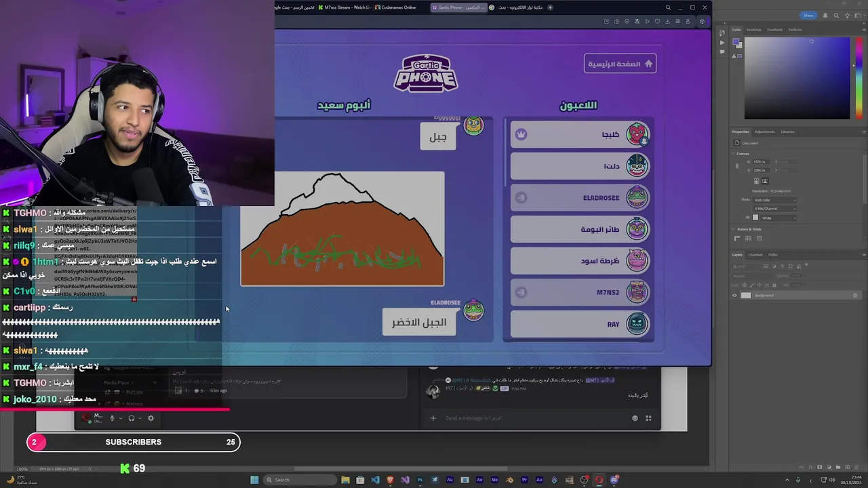This screenshot has width=868, height=488.
Task: Mute microphone in Discord user panel
Action: tap(113, 418)
